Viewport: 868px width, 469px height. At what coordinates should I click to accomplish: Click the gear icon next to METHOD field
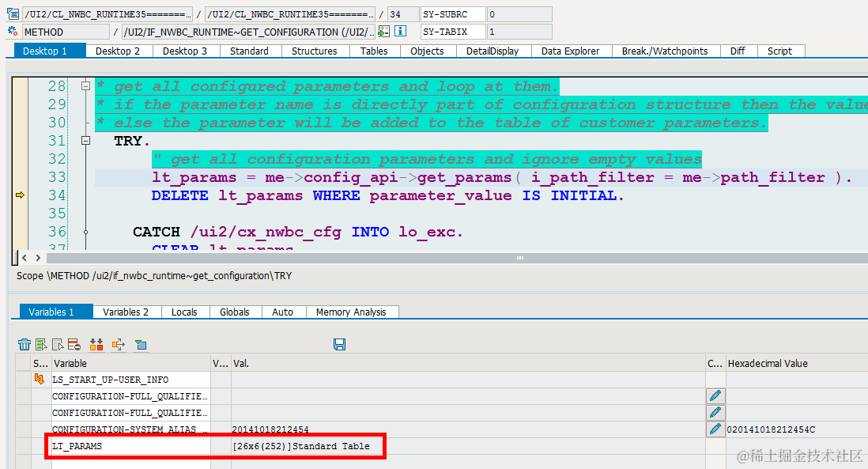13,32
